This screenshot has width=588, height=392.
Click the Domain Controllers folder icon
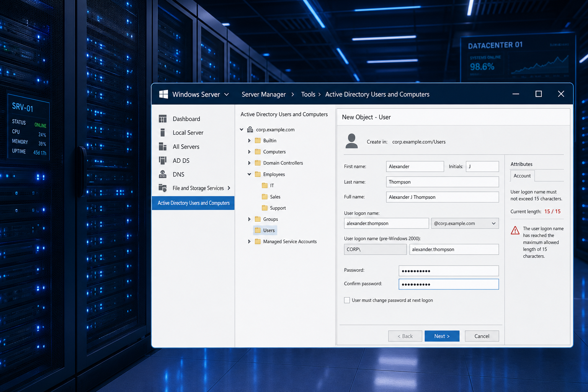coord(258,163)
